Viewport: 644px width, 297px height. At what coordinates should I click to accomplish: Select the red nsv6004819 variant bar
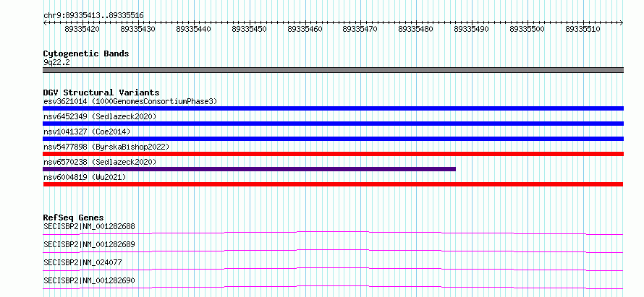point(333,184)
